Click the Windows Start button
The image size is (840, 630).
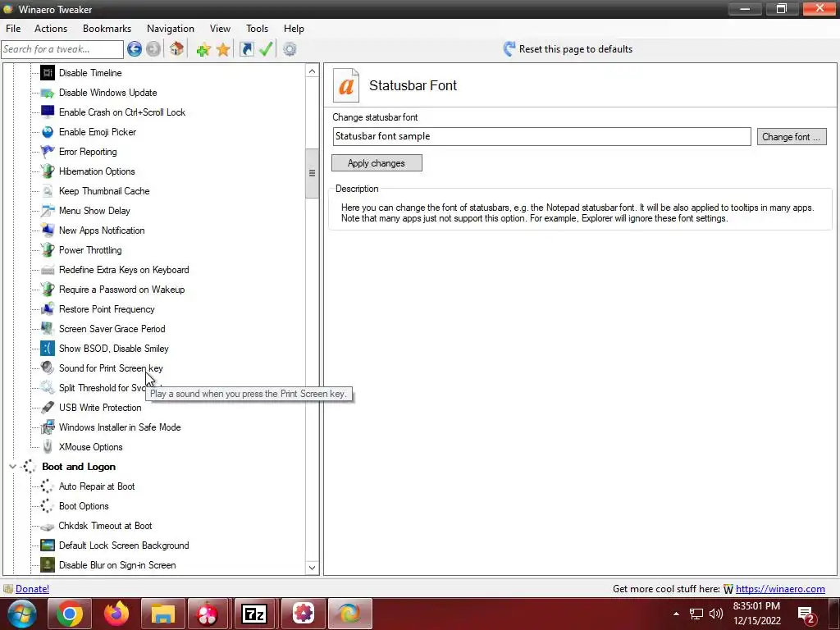(21, 614)
